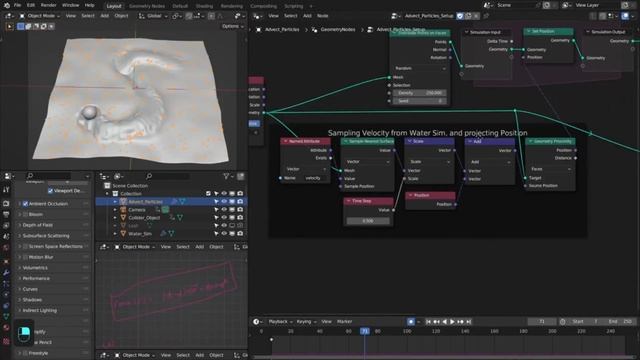
Task: Expand the Shadows panel
Action: [x=20, y=300]
